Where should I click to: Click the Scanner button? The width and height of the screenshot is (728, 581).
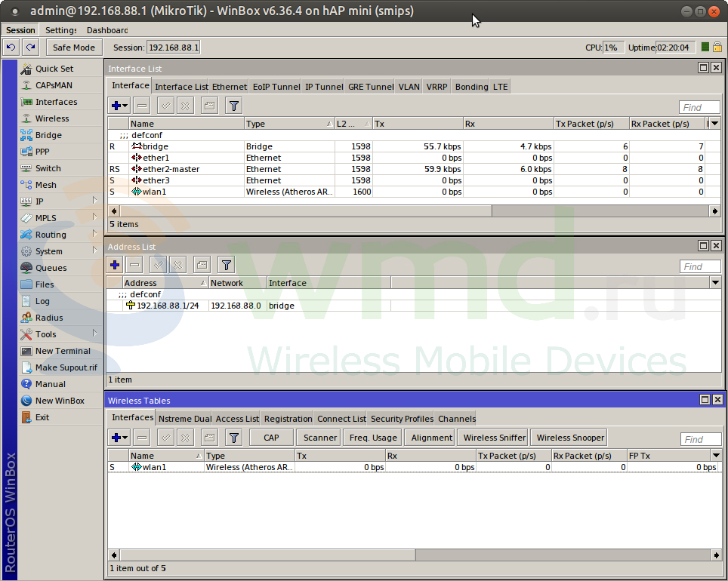click(x=320, y=438)
